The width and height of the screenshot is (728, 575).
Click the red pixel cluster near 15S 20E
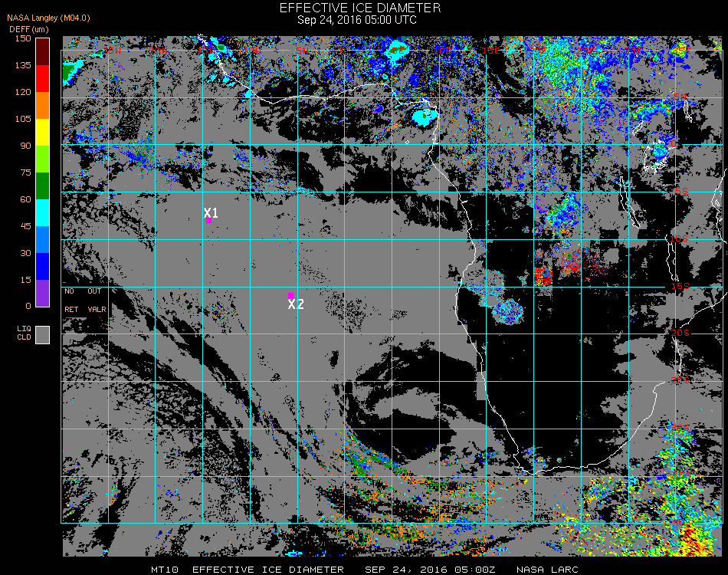pyautogui.click(x=543, y=276)
